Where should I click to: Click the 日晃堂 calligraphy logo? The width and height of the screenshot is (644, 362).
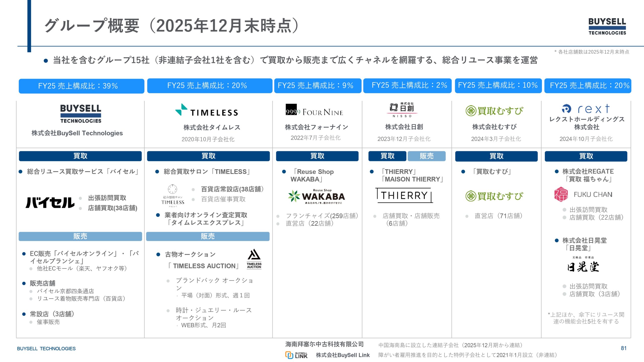click(x=583, y=264)
